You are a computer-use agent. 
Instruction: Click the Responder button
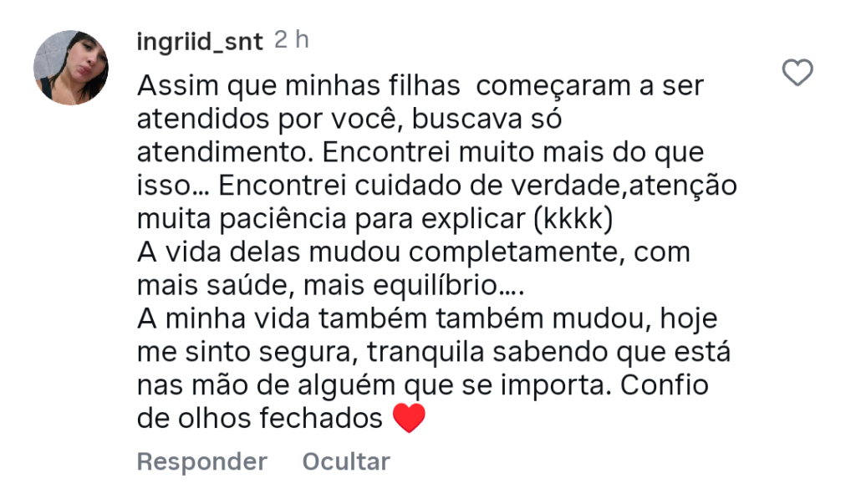[x=201, y=461]
